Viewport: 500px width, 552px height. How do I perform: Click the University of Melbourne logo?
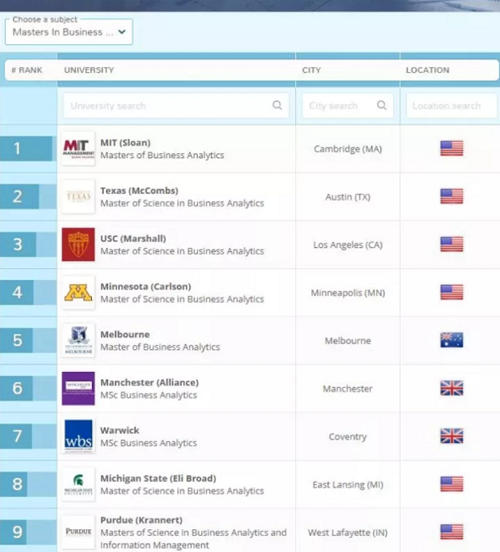pos(78,340)
